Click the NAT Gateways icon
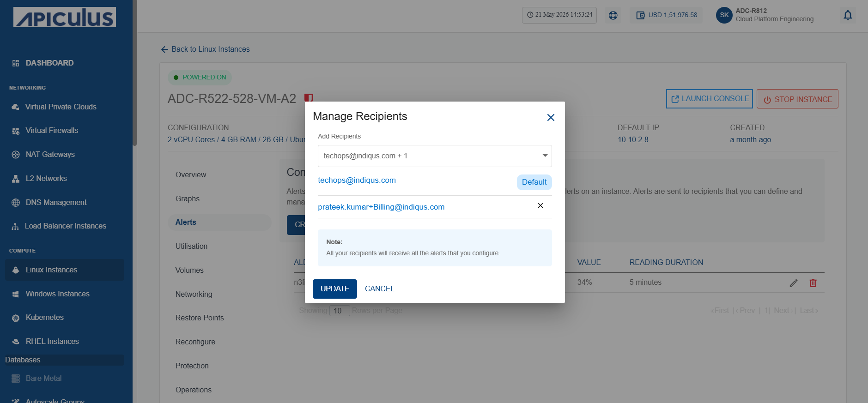This screenshot has height=403, width=868. point(16,155)
